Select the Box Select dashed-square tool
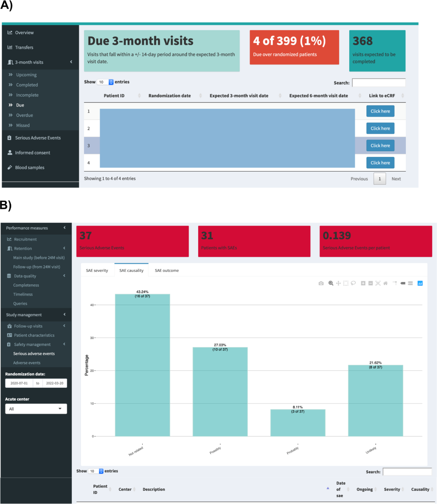Screen dimensions: 437x504 pyautogui.click(x=346, y=283)
